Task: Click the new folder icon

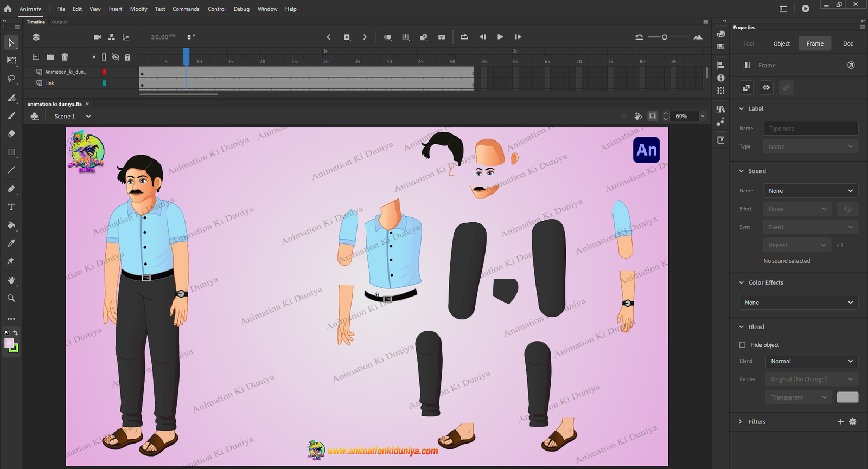Action: (50, 57)
